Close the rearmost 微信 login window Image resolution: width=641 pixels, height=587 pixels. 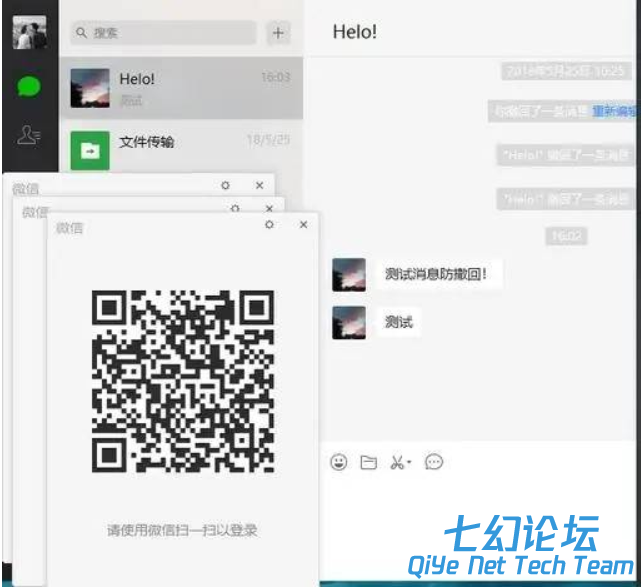point(260,186)
